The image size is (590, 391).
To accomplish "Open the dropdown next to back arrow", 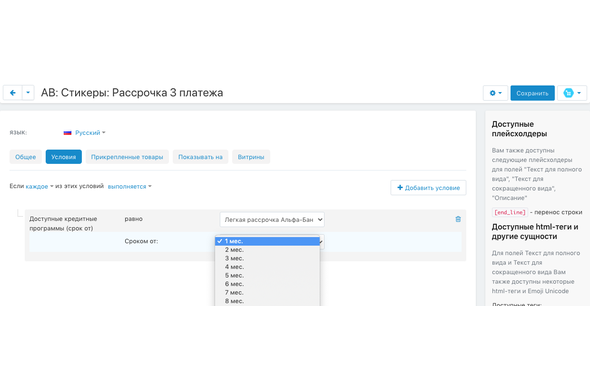I will tap(28, 93).
